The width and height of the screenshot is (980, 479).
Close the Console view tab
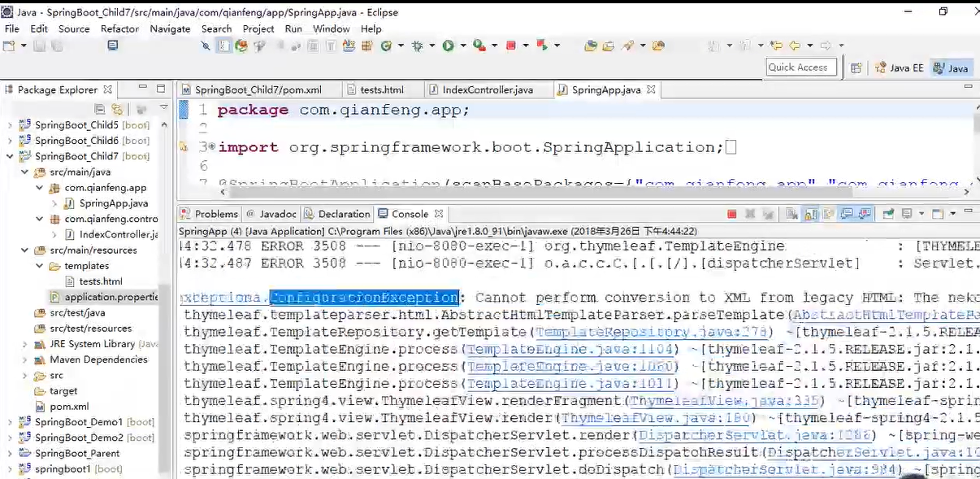[438, 214]
